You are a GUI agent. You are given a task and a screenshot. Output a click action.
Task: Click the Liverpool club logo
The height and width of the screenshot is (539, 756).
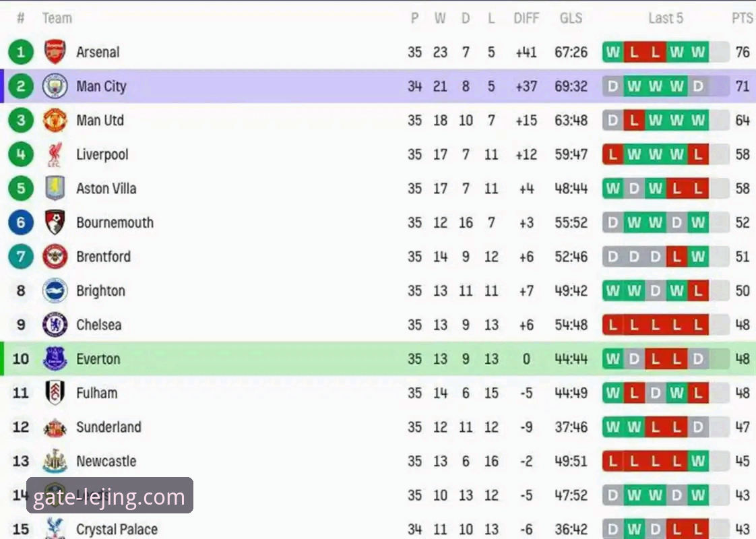[55, 154]
